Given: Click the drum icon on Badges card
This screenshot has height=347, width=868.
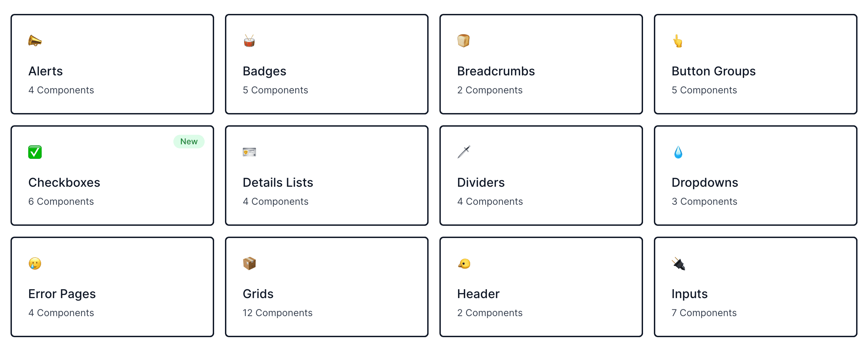Looking at the screenshot, I should point(249,41).
